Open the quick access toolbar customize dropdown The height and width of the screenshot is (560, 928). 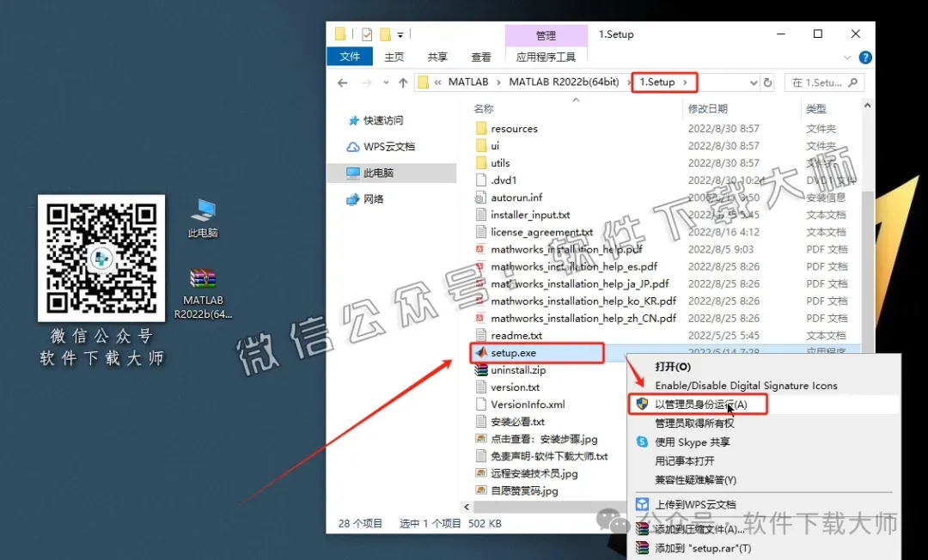pyautogui.click(x=400, y=35)
